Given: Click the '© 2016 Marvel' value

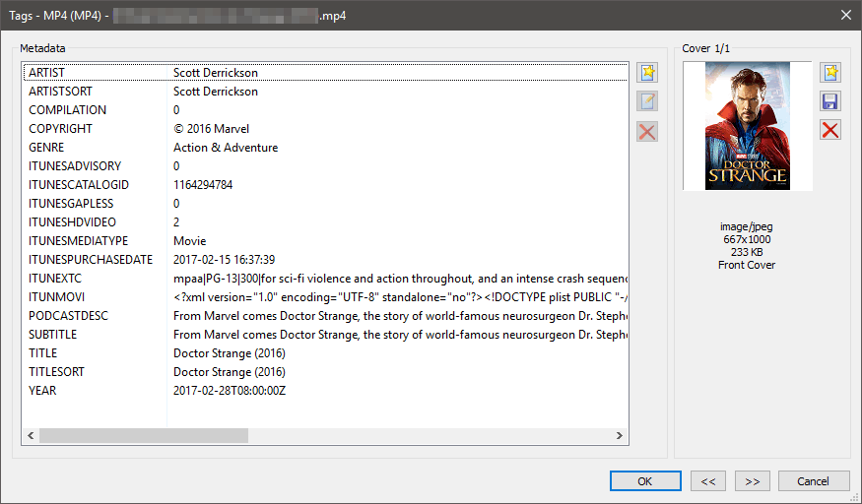Looking at the screenshot, I should pyautogui.click(x=211, y=129).
